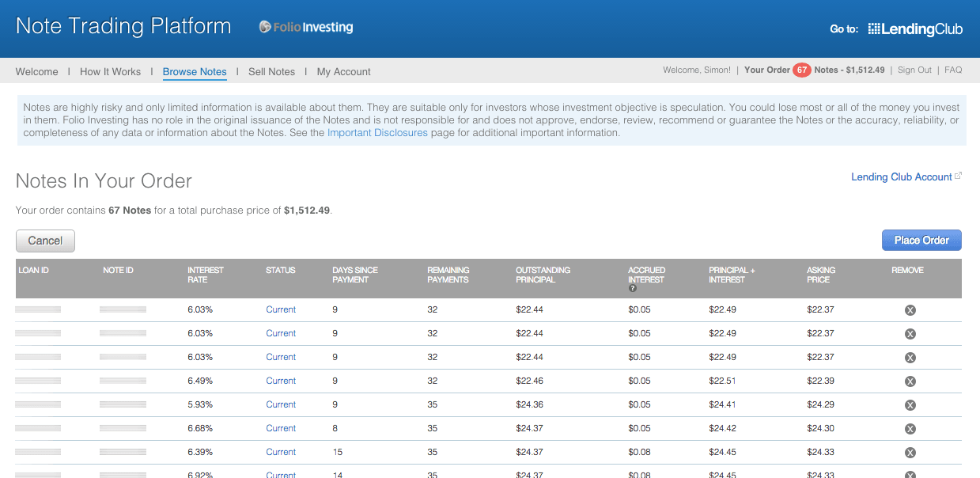The width and height of the screenshot is (980, 478).
Task: Open the Important Disclosures link
Action: pos(377,133)
